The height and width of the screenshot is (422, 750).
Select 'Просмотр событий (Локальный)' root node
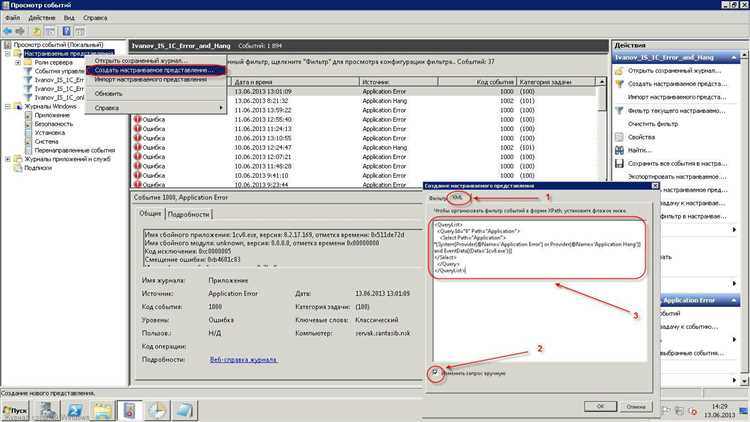click(x=58, y=44)
